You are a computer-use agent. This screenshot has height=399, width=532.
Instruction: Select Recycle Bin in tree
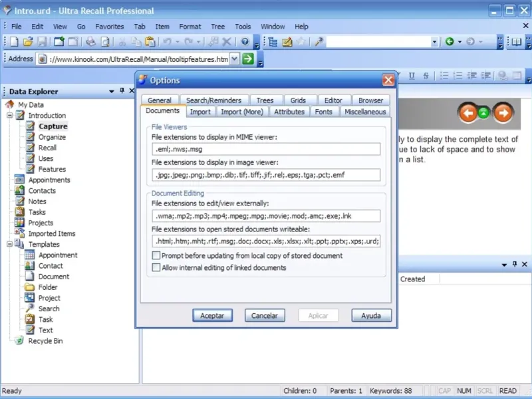click(45, 340)
